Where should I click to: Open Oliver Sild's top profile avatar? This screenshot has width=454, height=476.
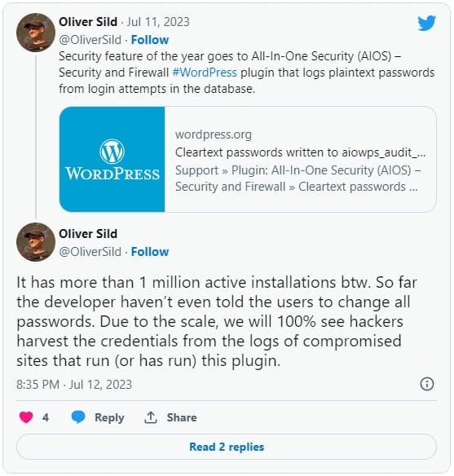click(36, 33)
